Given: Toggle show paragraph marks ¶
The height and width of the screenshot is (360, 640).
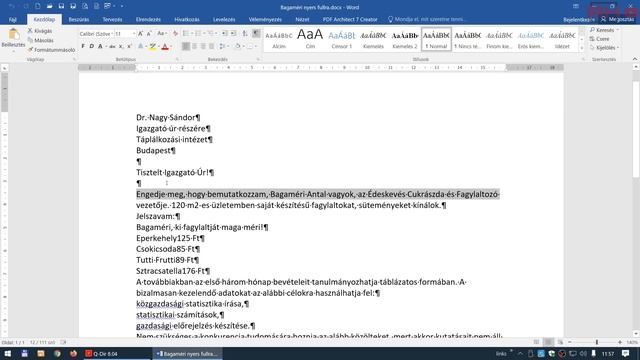Looking at the screenshot, I should [x=256, y=33].
